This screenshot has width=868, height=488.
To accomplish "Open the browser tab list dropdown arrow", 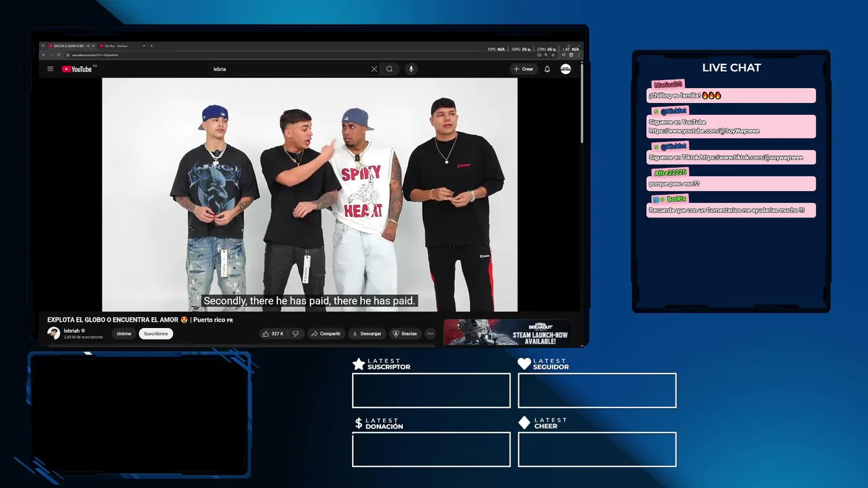I will [x=43, y=46].
